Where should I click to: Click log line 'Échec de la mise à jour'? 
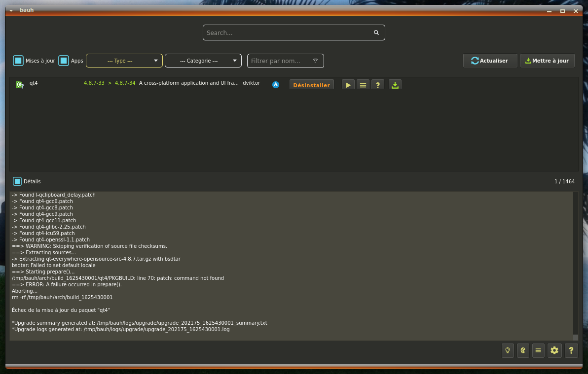pos(61,310)
